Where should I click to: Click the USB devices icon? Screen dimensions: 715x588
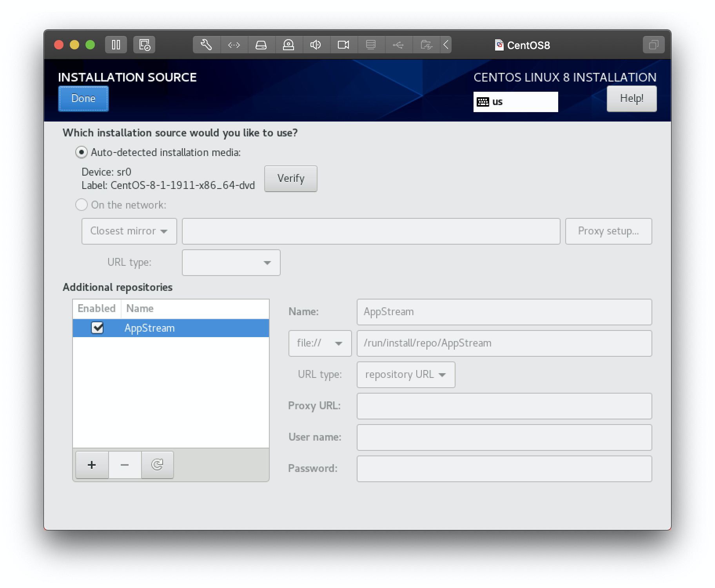pos(398,45)
